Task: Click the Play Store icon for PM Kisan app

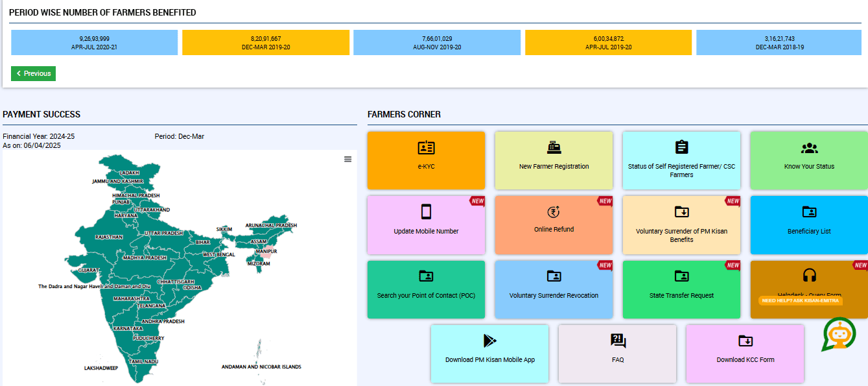Action: 489,341
